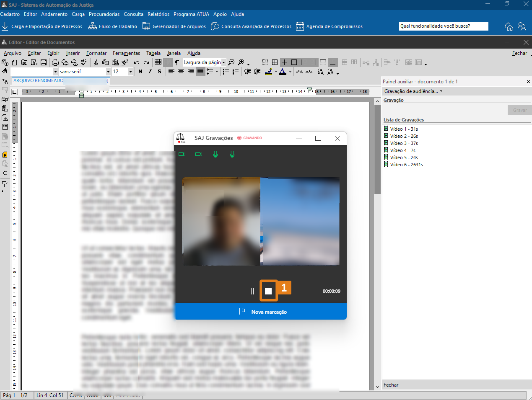This screenshot has height=400, width=532.
Task: Open the Inserir menu
Action: click(x=73, y=53)
